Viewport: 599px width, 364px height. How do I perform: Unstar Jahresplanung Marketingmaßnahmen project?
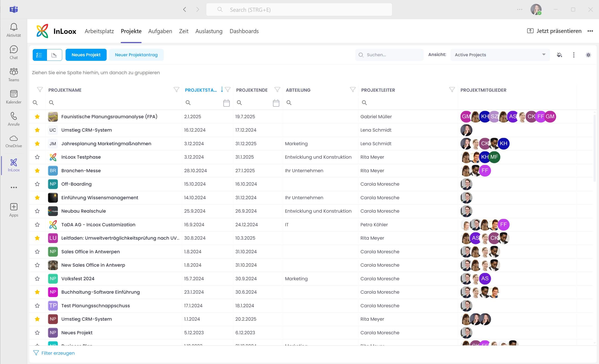(x=37, y=143)
